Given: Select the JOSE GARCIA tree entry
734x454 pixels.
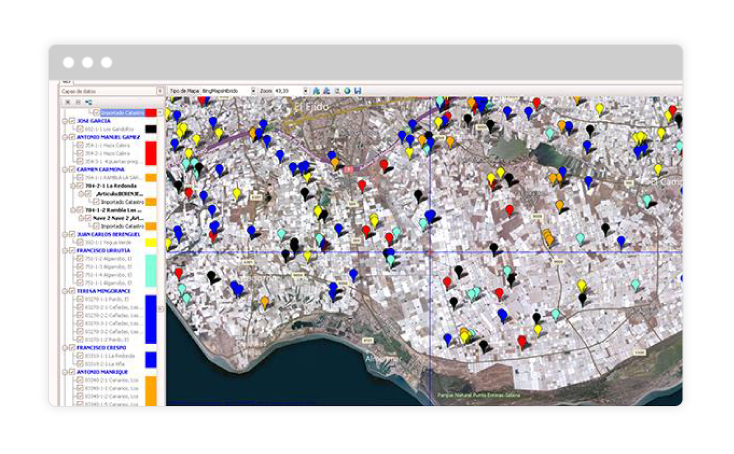Looking at the screenshot, I should pos(94,121).
